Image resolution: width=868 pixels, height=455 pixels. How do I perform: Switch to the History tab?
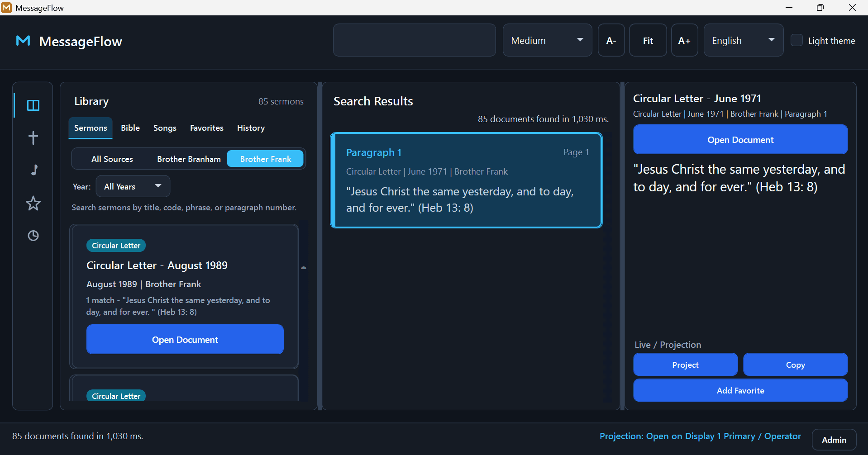coord(251,128)
